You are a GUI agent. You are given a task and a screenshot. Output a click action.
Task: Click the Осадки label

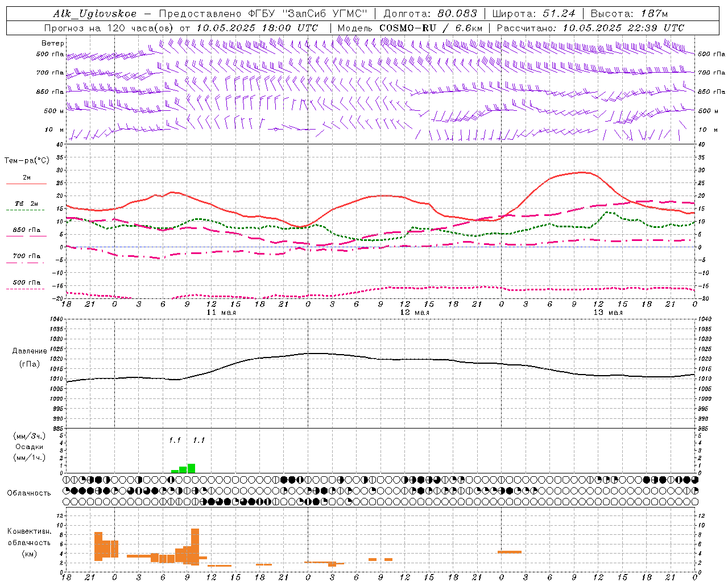tap(28, 447)
